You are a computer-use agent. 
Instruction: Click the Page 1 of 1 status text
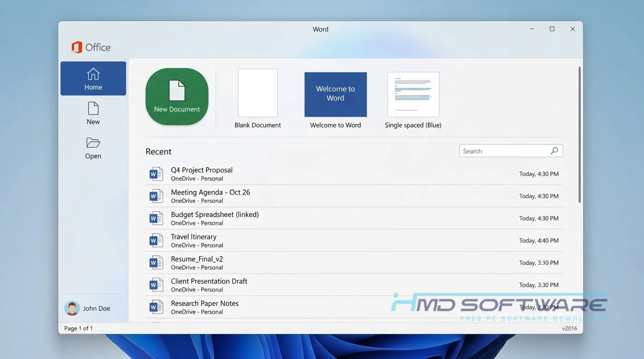click(x=79, y=328)
